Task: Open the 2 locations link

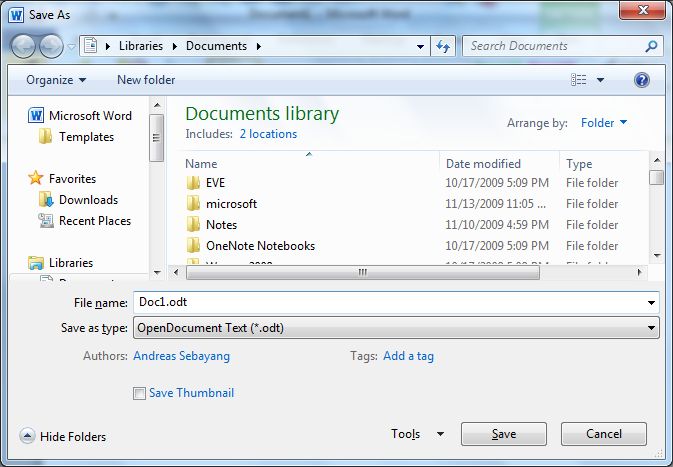Action: pos(268,134)
